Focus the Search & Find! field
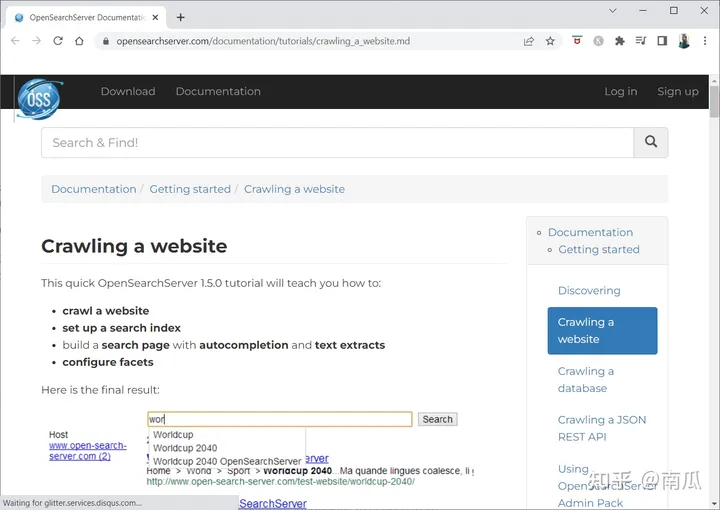This screenshot has width=720, height=510. 338,142
